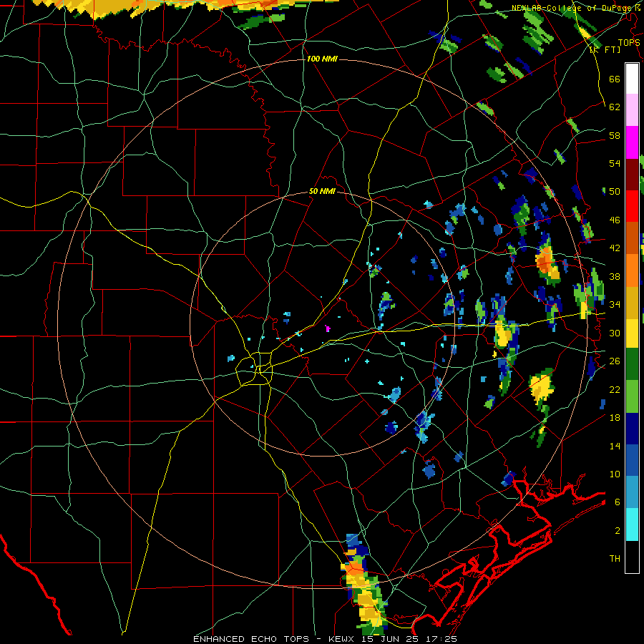This screenshot has width=644, height=644.
Task: Select the bright red legend swatch
Action: (632, 206)
